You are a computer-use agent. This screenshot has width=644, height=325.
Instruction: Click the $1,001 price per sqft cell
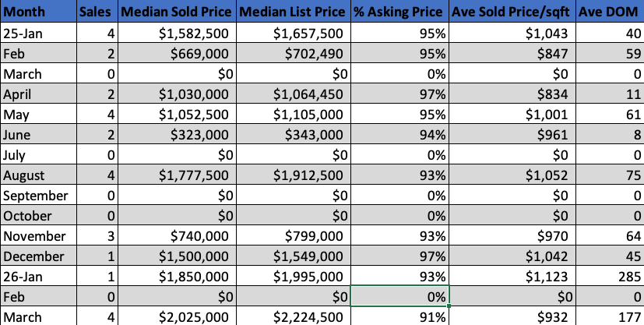coord(514,114)
